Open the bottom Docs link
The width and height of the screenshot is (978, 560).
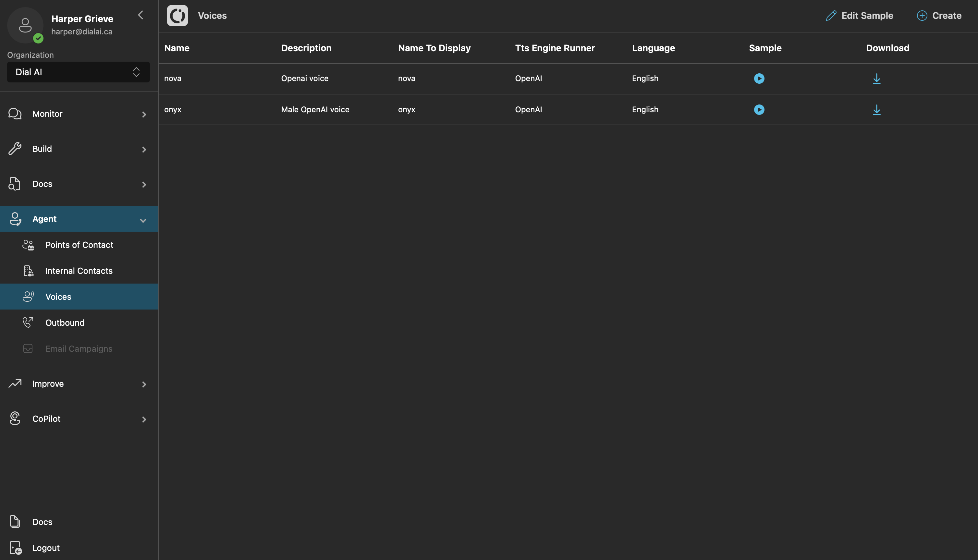tap(42, 522)
